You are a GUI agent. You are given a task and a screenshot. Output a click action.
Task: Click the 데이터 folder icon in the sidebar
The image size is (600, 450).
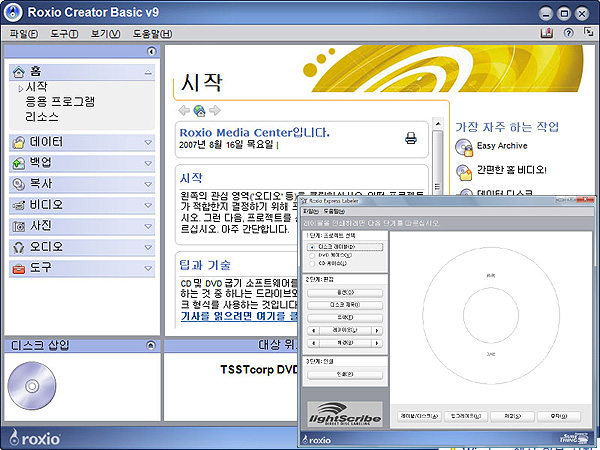coord(18,143)
